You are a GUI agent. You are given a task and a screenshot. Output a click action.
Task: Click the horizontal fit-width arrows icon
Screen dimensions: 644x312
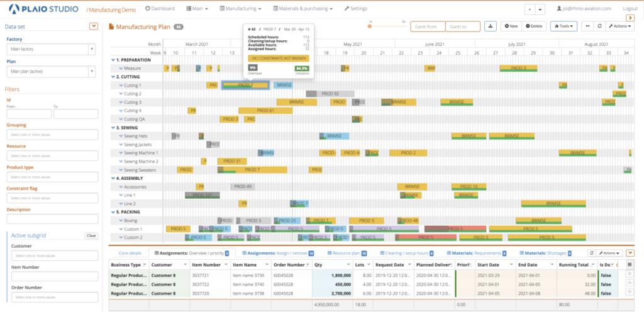(x=587, y=26)
